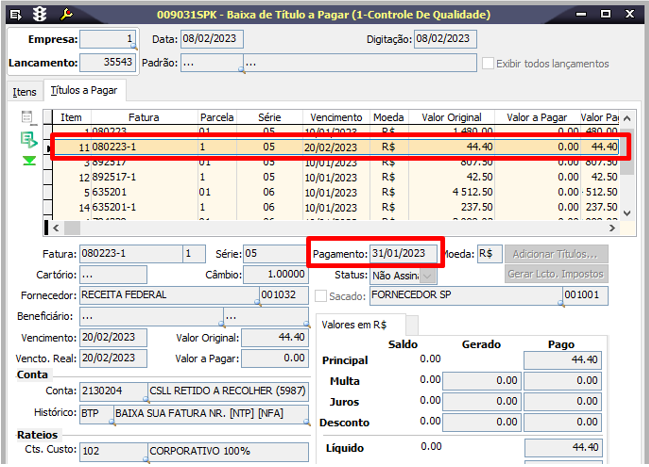This screenshot has height=467, width=649.
Task: Open lookup for Empresa field
Action: click(x=134, y=47)
